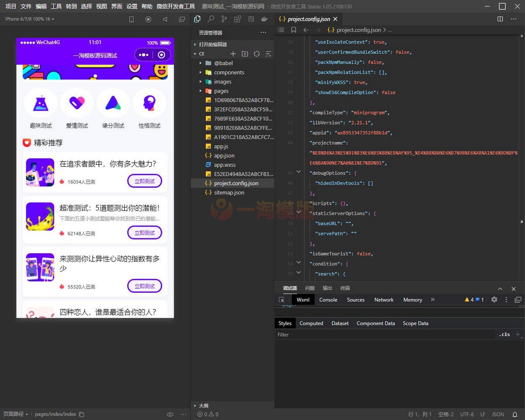525x420 pixels.
Task: Activate the element inspector picker in debugger
Action: [282, 300]
